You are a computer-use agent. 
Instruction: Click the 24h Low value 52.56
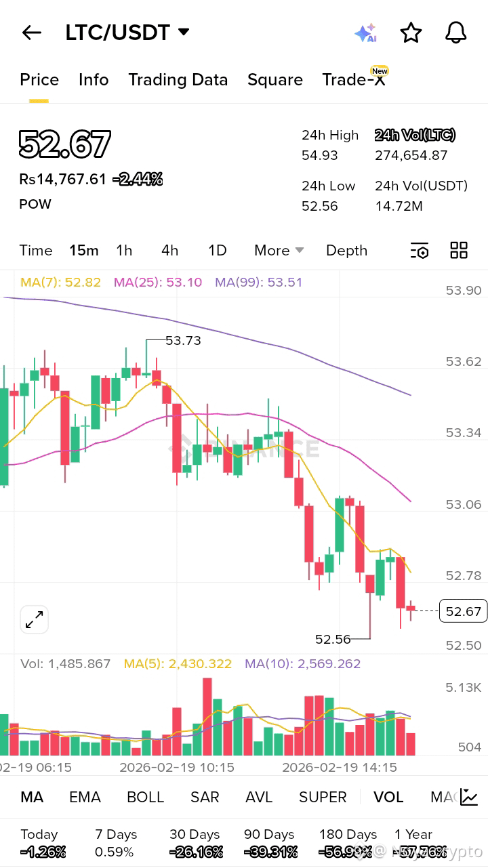pyautogui.click(x=320, y=206)
